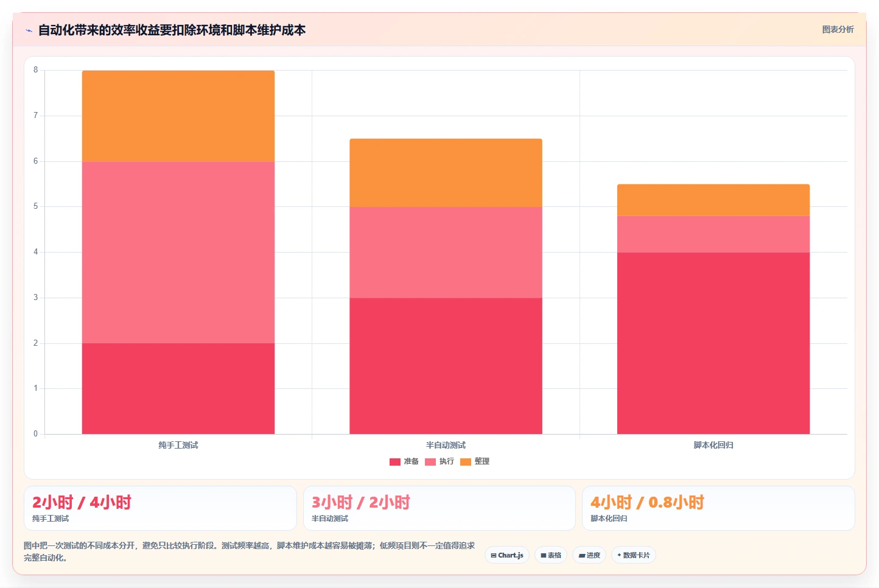Click the 准备 segment of 脚本化回归 bar
This screenshot has height=588, width=879.
pyautogui.click(x=713, y=343)
